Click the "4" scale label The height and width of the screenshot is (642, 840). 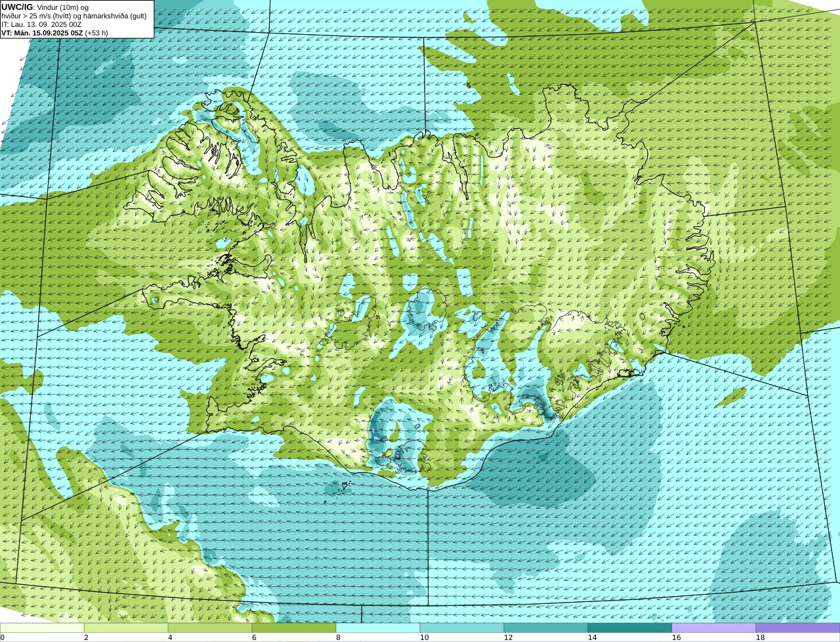pyautogui.click(x=170, y=637)
